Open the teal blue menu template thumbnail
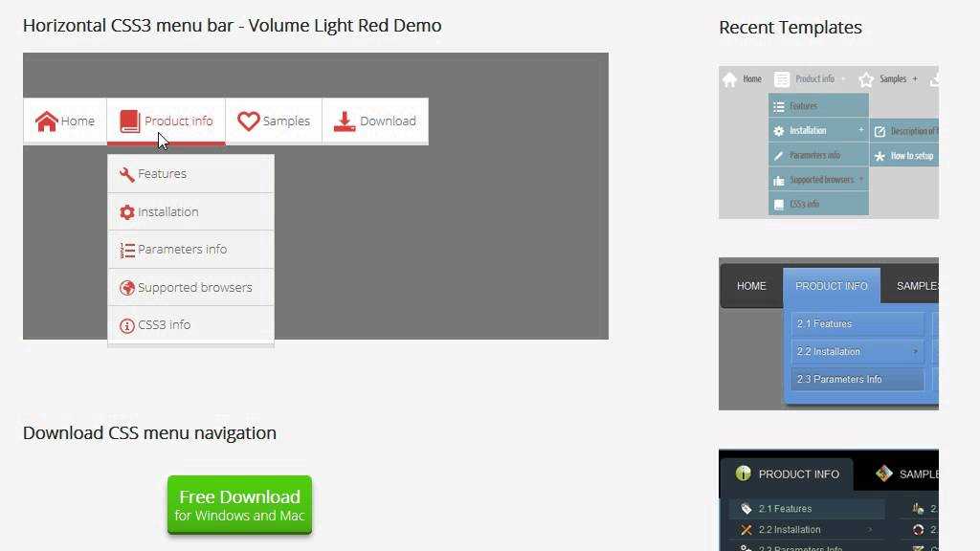 pyautogui.click(x=829, y=142)
